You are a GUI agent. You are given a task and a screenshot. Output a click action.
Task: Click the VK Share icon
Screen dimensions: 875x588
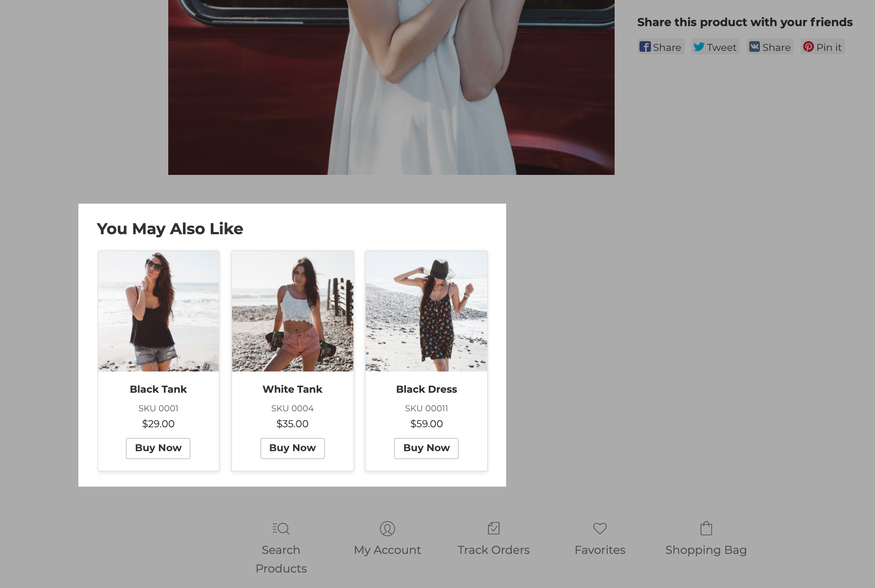[x=754, y=47]
